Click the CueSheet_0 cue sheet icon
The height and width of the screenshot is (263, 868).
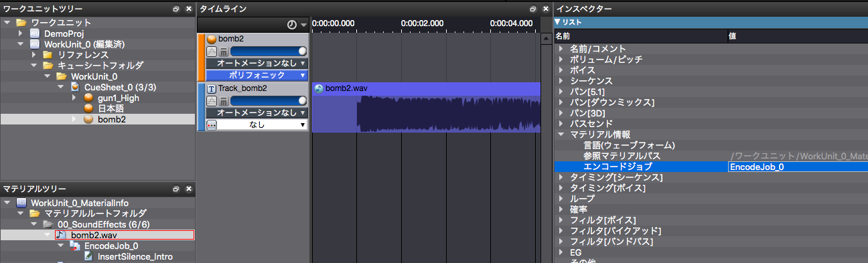(75, 87)
